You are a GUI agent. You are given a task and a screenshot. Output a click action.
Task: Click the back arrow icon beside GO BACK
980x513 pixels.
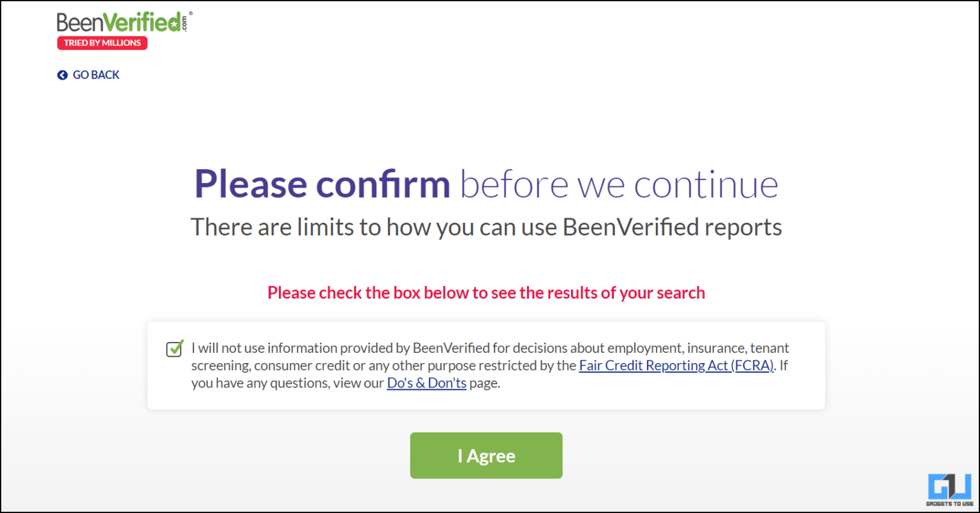click(63, 75)
